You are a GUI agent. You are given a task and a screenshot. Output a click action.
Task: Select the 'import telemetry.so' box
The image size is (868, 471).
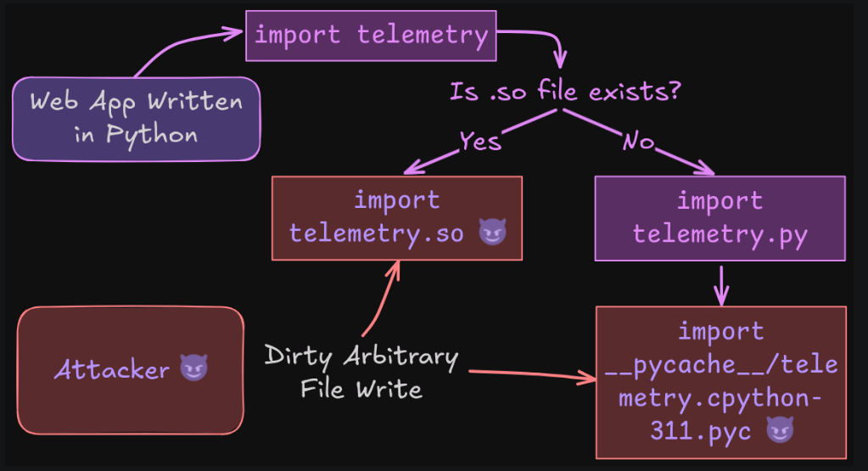[397, 218]
